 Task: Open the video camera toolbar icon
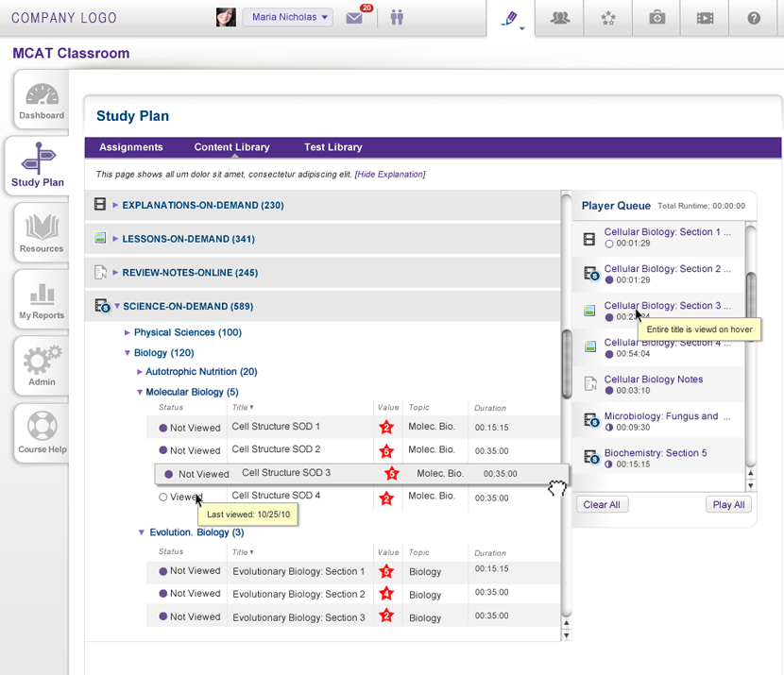[705, 18]
